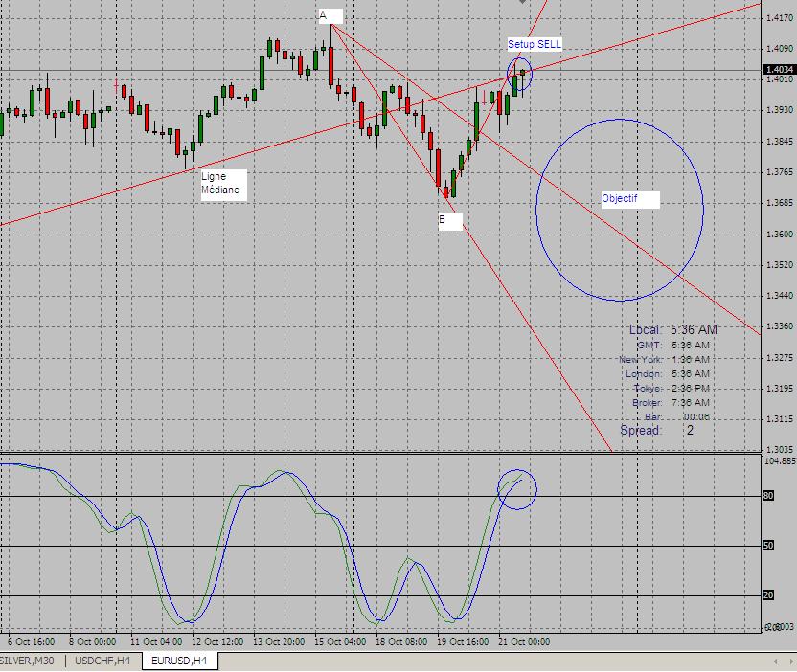
Task: Click the 'Spread: 2' readout
Action: (657, 431)
